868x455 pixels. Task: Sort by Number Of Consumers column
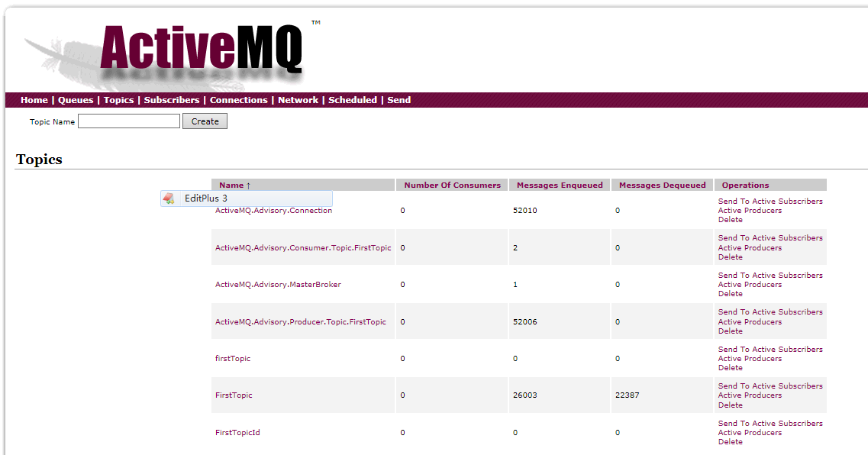pos(452,186)
